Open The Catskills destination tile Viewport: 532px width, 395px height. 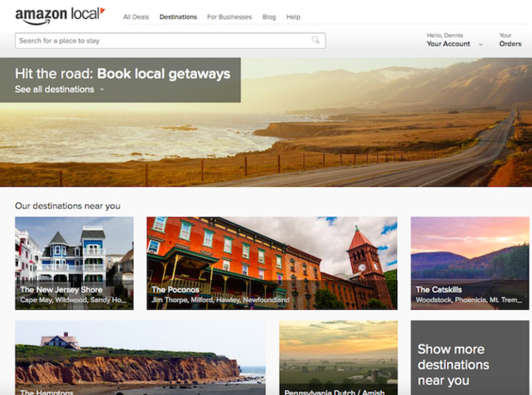pyautogui.click(x=469, y=262)
